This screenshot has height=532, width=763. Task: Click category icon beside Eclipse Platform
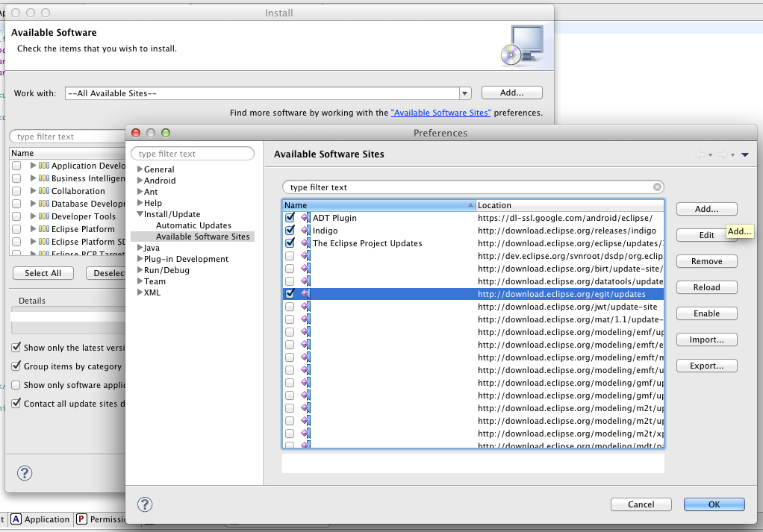(x=44, y=229)
